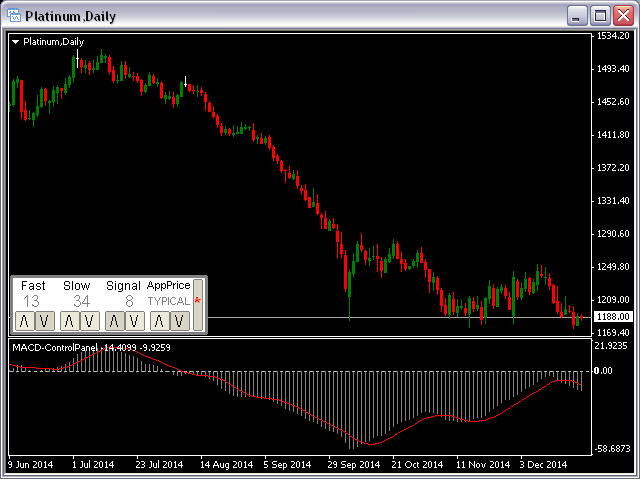Decrease the Fast period with its down arrow
This screenshot has height=480, width=640.
44,321
